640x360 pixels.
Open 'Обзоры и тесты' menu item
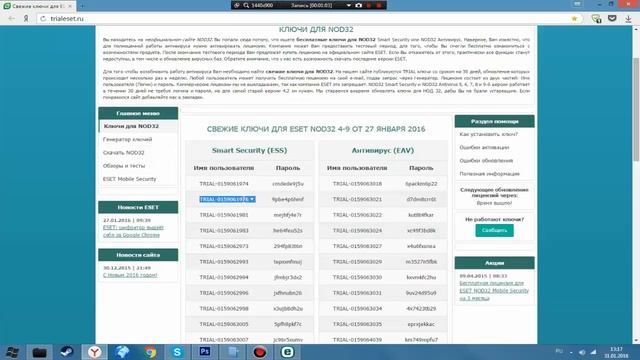(x=124, y=166)
